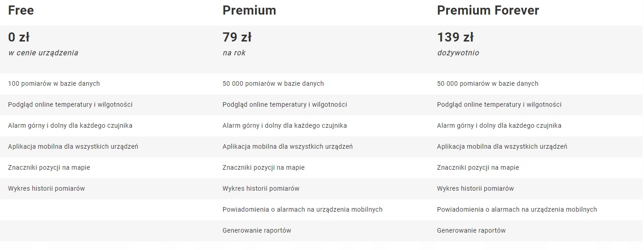644x250 pixels.
Task: Click 'Podgląd online temperatury' in Free column
Action: tap(70, 104)
